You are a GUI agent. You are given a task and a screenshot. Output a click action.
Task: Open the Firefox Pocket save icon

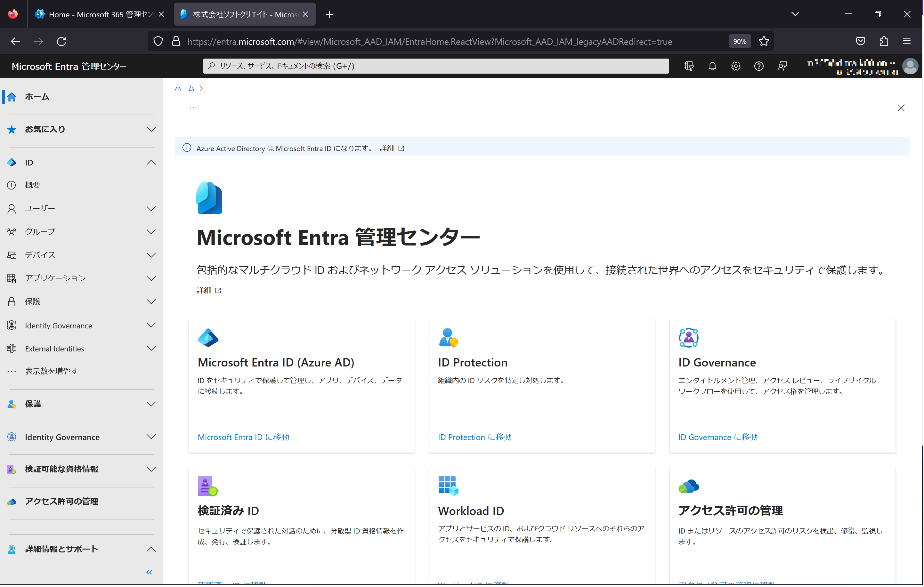coord(861,41)
